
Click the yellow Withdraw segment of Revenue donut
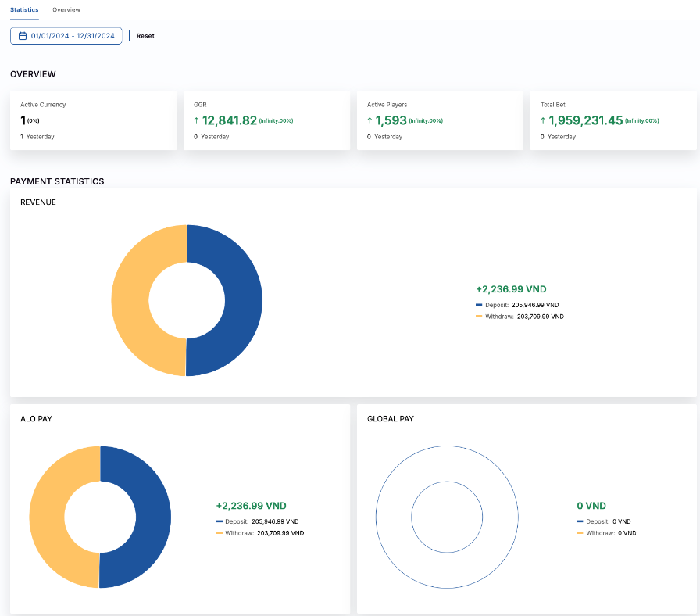click(130, 301)
